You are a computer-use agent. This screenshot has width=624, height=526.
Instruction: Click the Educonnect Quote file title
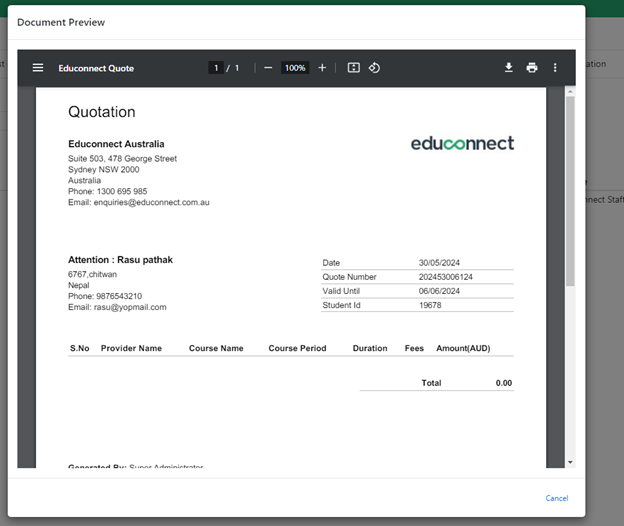(96, 68)
